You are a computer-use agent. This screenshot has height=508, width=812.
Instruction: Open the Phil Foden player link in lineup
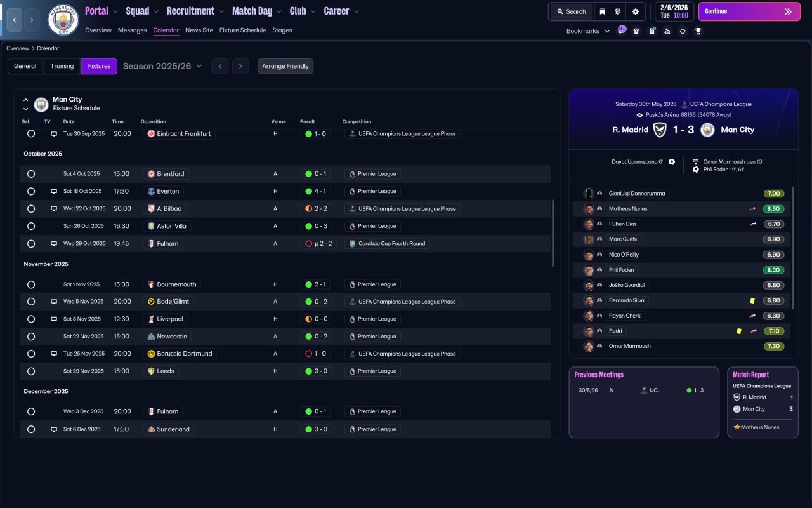click(x=621, y=270)
